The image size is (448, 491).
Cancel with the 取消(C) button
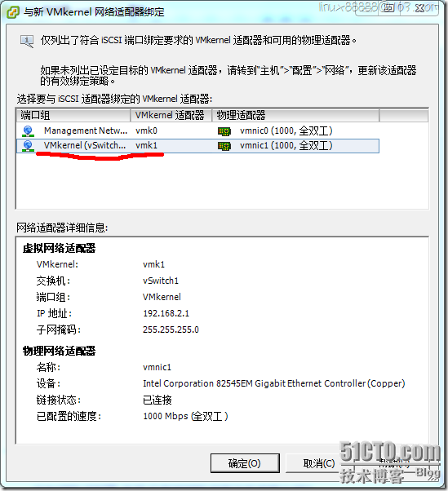tap(319, 463)
